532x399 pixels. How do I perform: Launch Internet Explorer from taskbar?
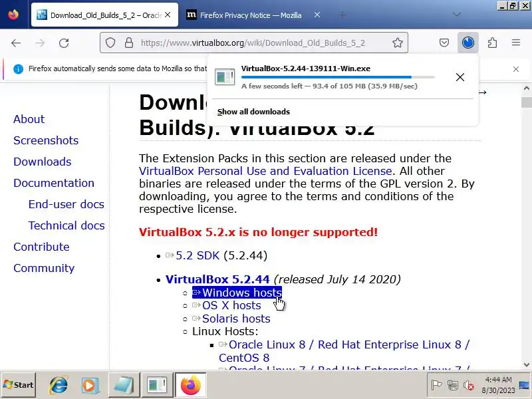(x=59, y=385)
